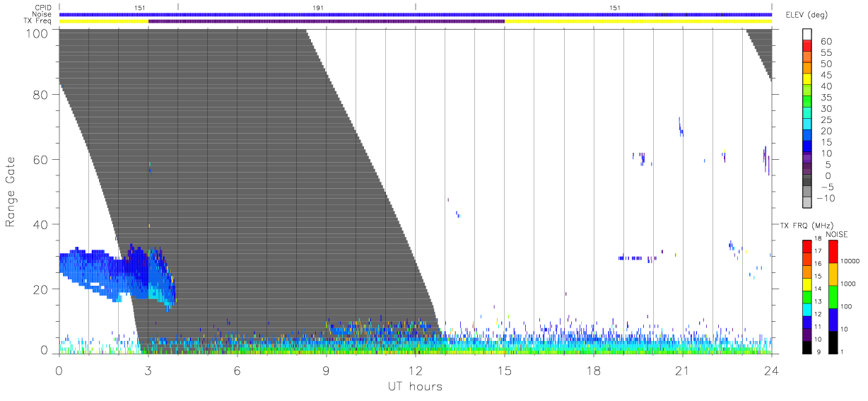Click the blue 10–100 NOISE swatch

pyautogui.click(x=833, y=319)
